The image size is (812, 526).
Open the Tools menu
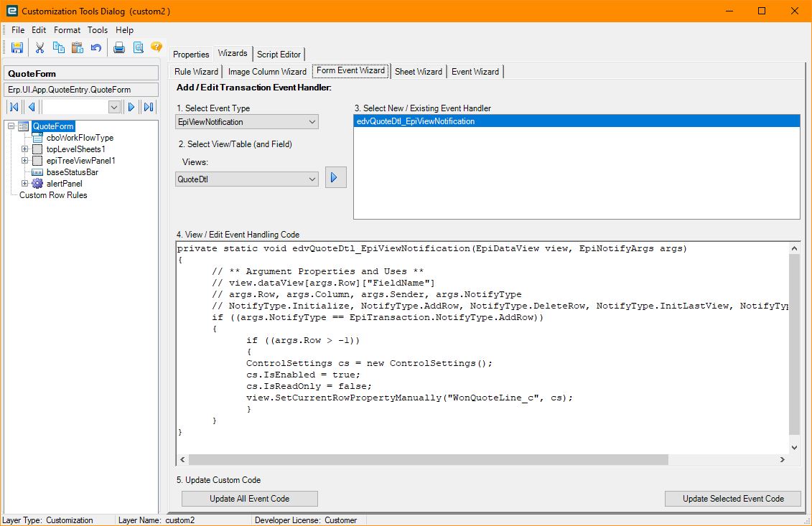(98, 30)
